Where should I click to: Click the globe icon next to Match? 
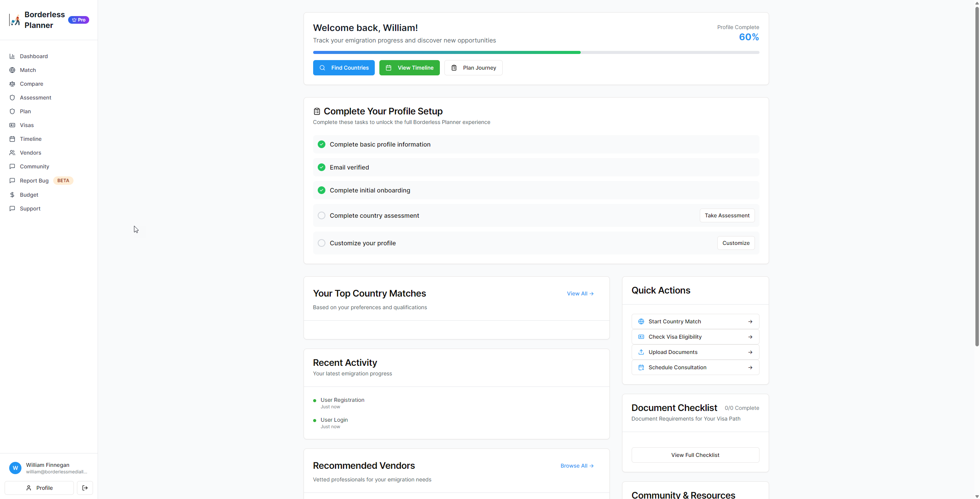12,70
